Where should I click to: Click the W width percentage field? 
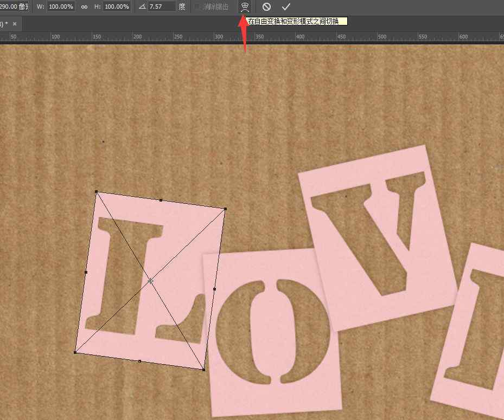[62, 7]
